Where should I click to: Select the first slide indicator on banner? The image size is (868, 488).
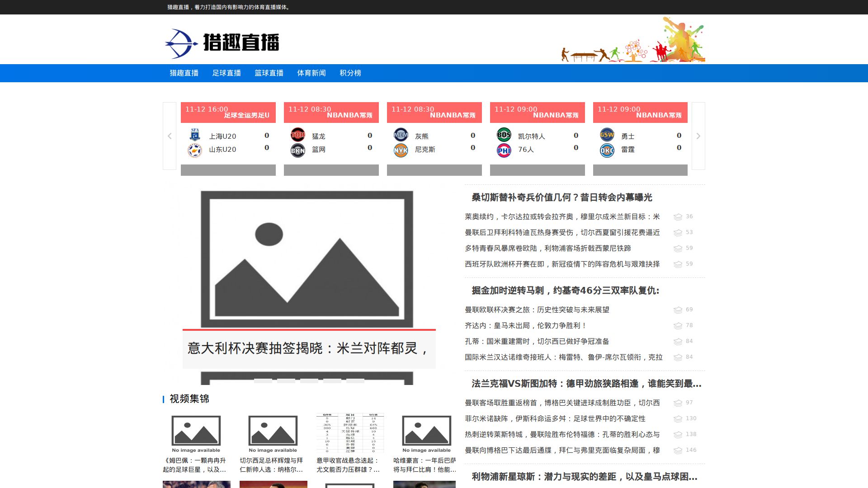click(263, 381)
